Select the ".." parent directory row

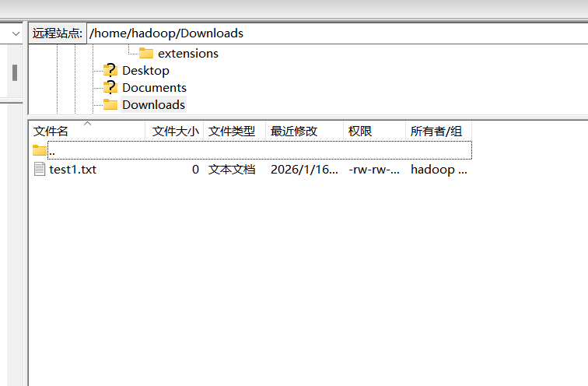click(260, 150)
